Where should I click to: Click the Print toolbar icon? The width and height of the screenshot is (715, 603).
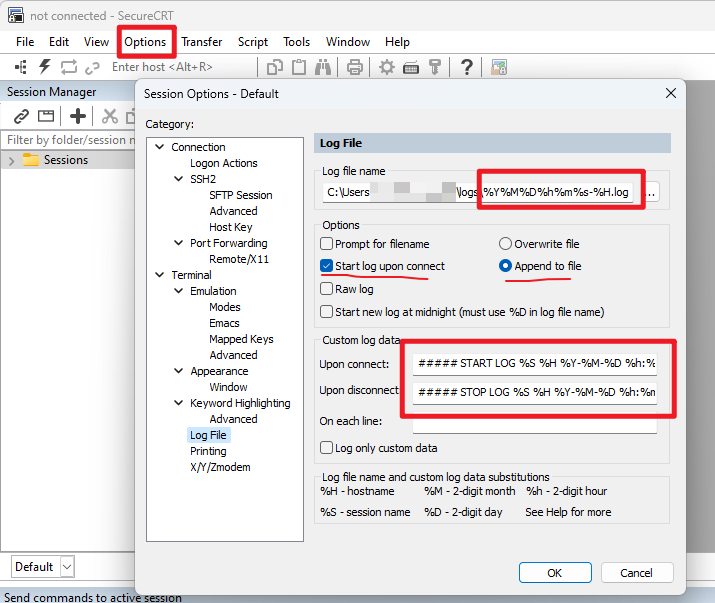(355, 67)
